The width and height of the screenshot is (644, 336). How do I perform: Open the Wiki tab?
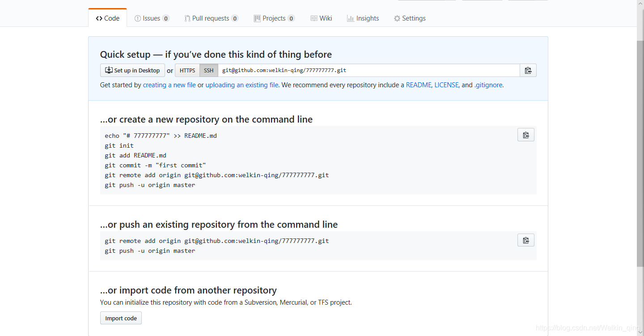pos(321,18)
